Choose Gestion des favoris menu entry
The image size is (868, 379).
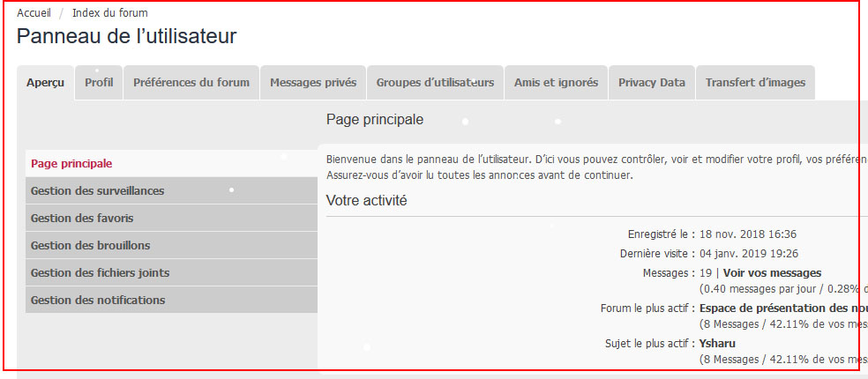pos(82,219)
